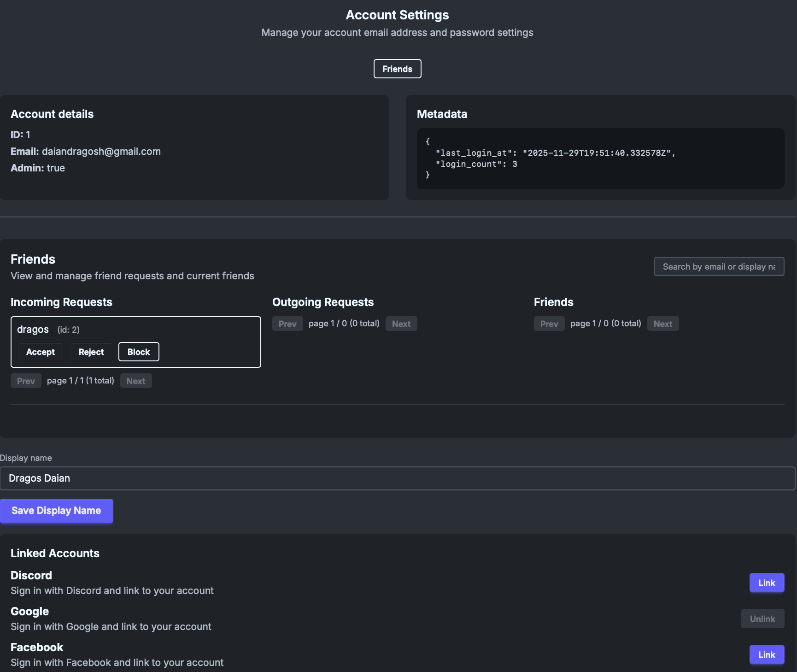Click the account email address text
797x672 pixels.
pos(101,151)
